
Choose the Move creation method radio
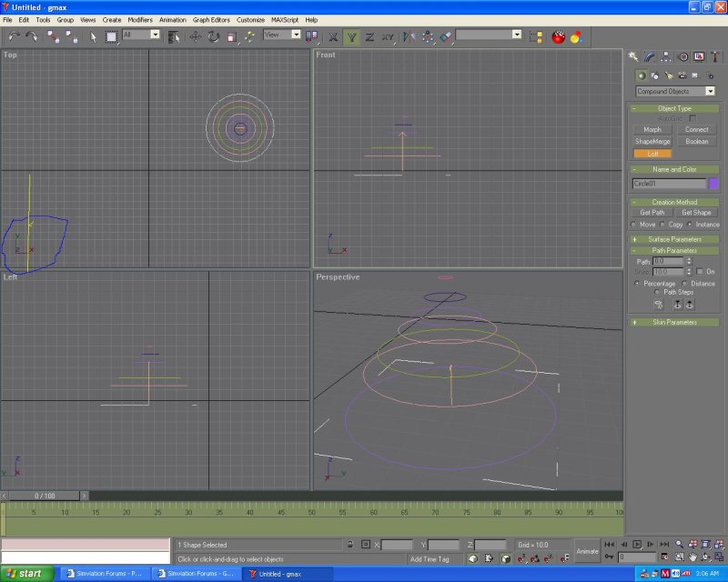[634, 224]
